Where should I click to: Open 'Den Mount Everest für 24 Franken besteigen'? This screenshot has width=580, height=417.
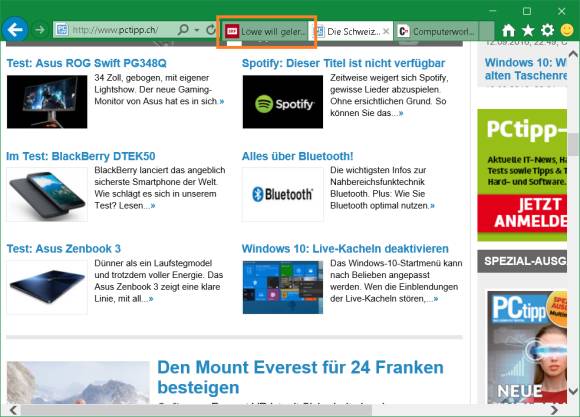coord(300,377)
